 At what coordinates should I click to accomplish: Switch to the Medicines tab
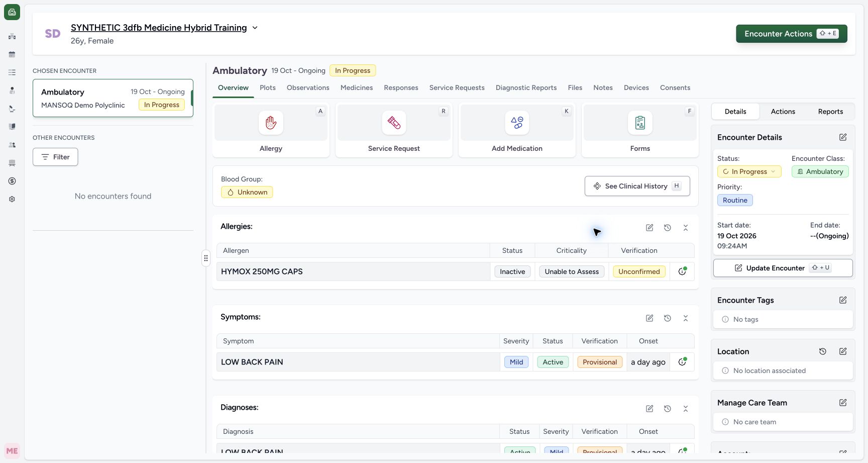pyautogui.click(x=357, y=87)
